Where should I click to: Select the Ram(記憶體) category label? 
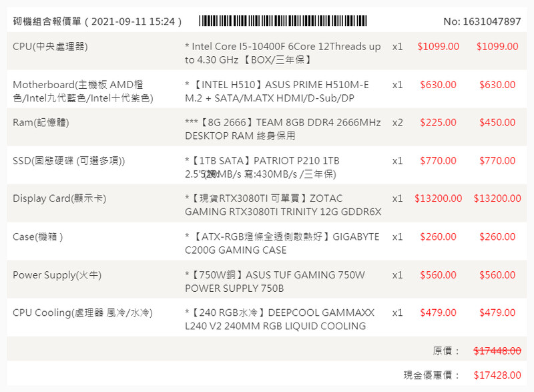click(41, 123)
